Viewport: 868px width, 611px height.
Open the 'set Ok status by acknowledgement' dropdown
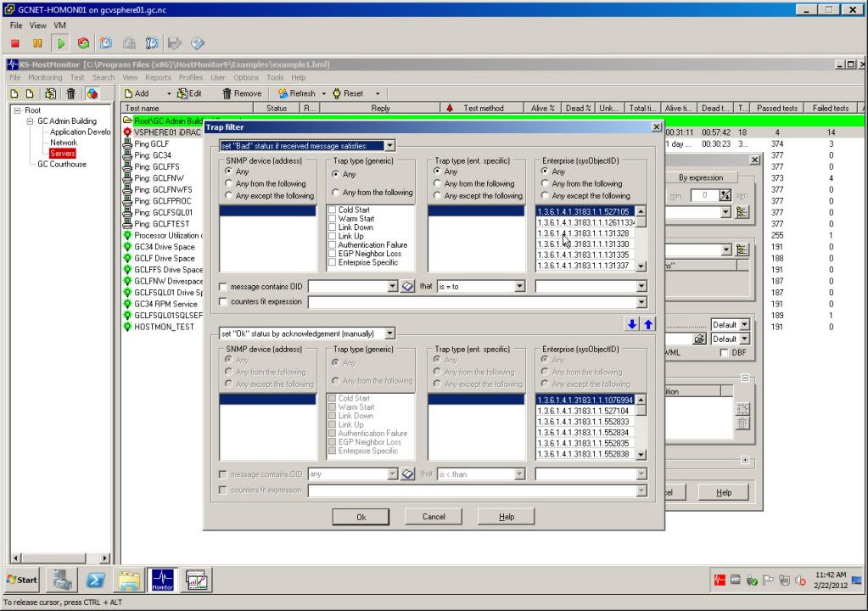(389, 334)
